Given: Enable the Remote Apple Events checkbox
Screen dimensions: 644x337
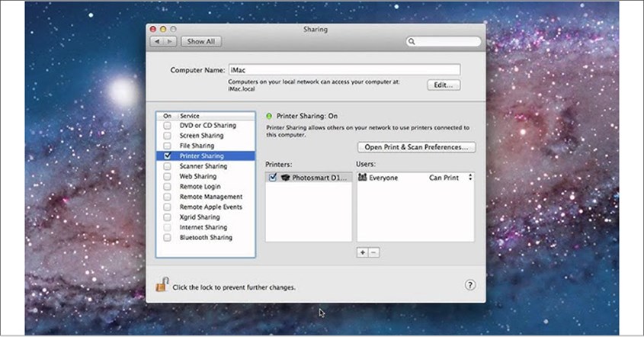Looking at the screenshot, I should point(167,207).
